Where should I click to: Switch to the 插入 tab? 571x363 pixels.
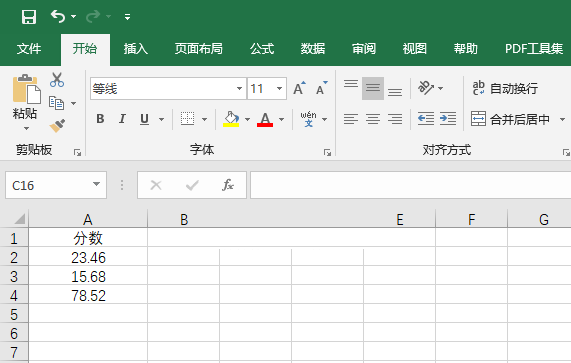point(135,48)
